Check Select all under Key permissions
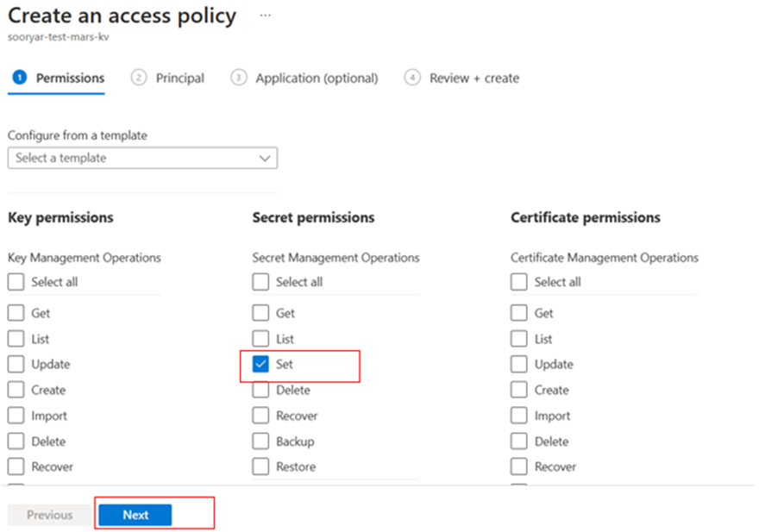The image size is (759, 532). click(x=16, y=282)
